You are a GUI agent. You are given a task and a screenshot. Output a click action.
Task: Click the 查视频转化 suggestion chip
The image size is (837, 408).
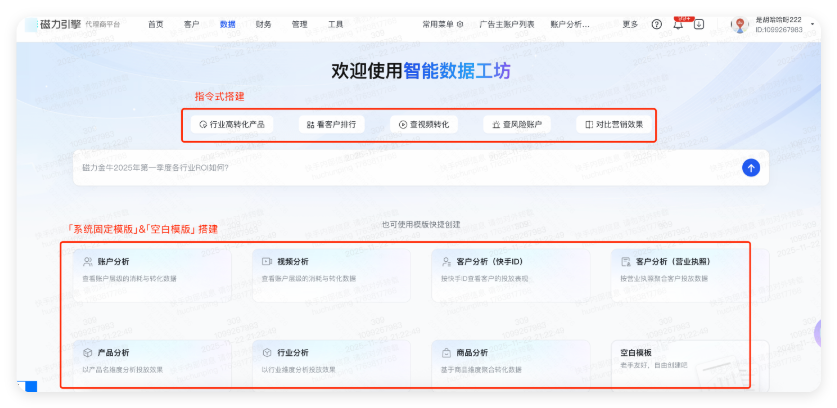click(424, 124)
